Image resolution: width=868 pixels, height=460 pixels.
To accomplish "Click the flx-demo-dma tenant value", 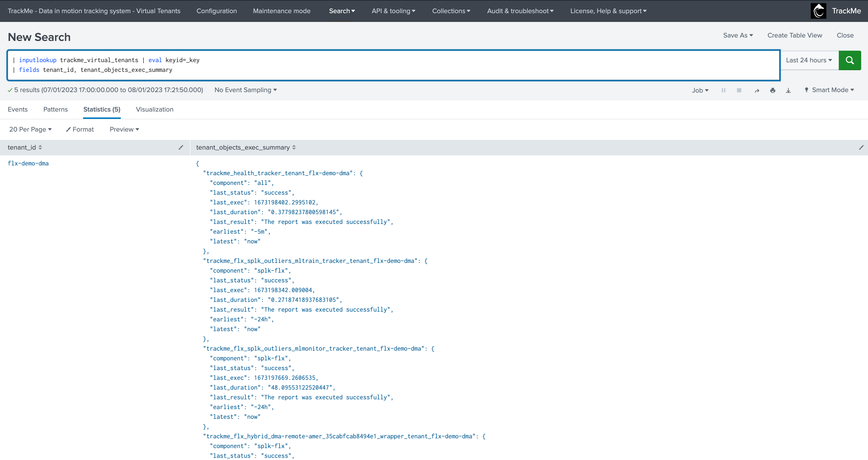I will (x=28, y=163).
